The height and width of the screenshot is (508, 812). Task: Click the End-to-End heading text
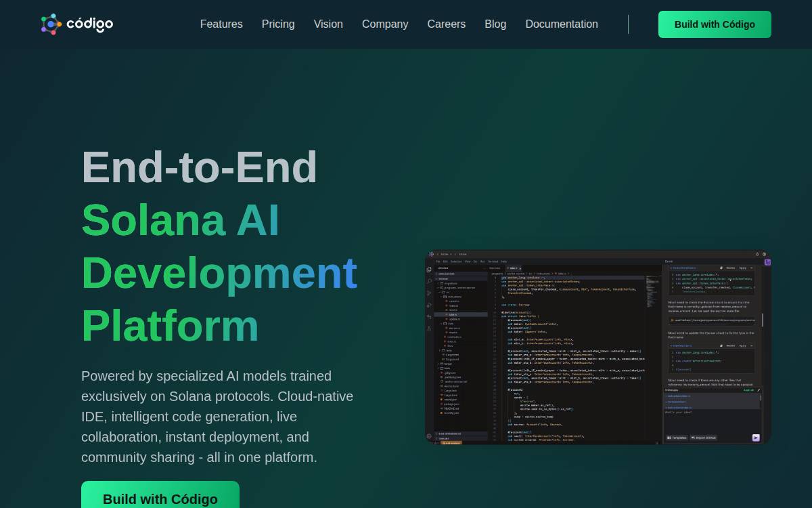200,167
